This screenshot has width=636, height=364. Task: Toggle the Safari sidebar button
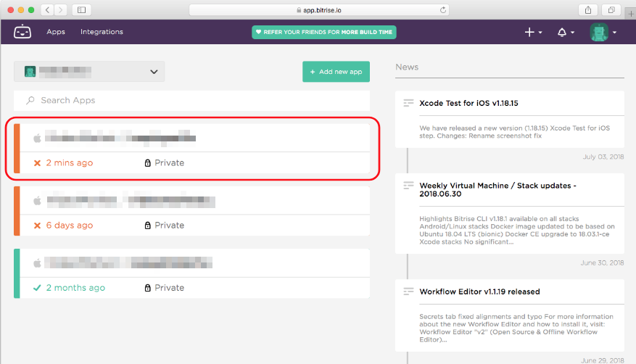[x=81, y=9]
